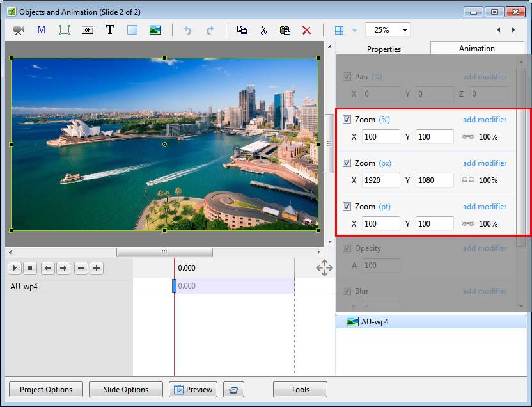Delete object with the red X icon
The height and width of the screenshot is (407, 532).
(306, 30)
